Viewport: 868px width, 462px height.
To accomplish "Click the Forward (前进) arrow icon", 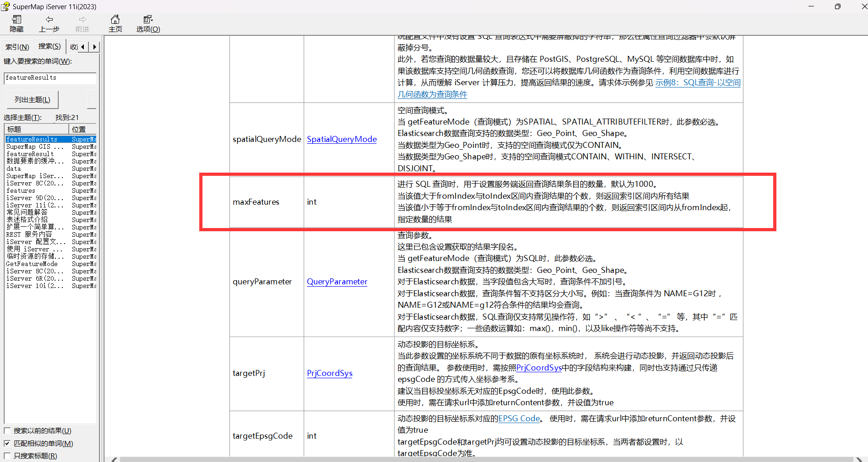I will click(82, 19).
